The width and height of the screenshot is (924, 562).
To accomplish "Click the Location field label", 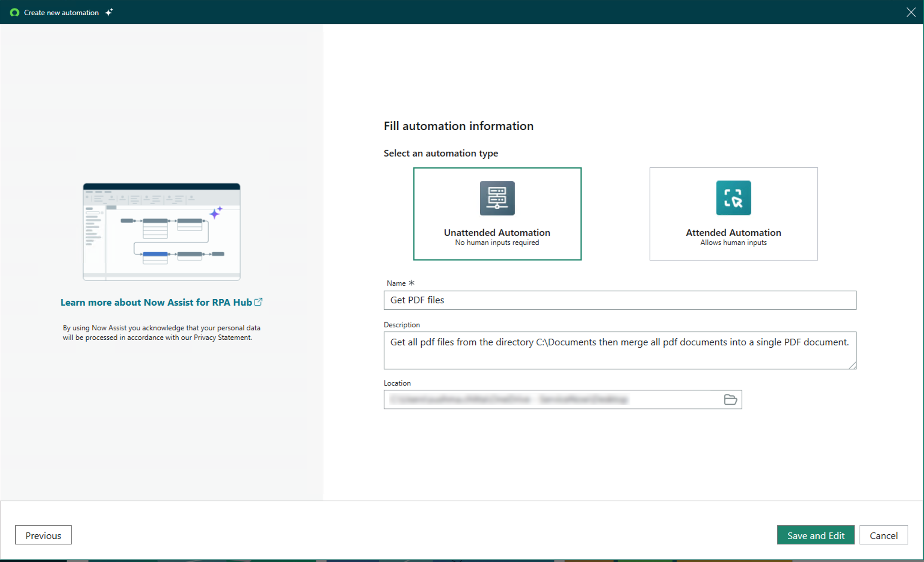I will (397, 383).
